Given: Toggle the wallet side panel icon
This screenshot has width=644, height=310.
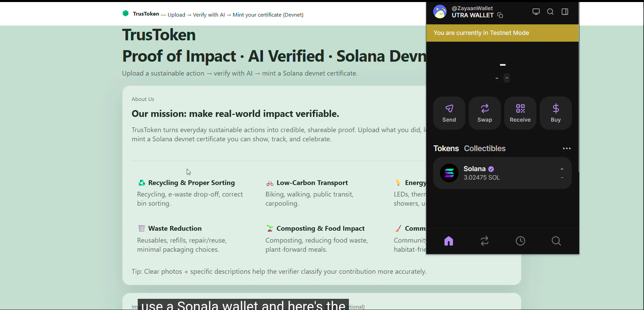Looking at the screenshot, I should pos(565,12).
